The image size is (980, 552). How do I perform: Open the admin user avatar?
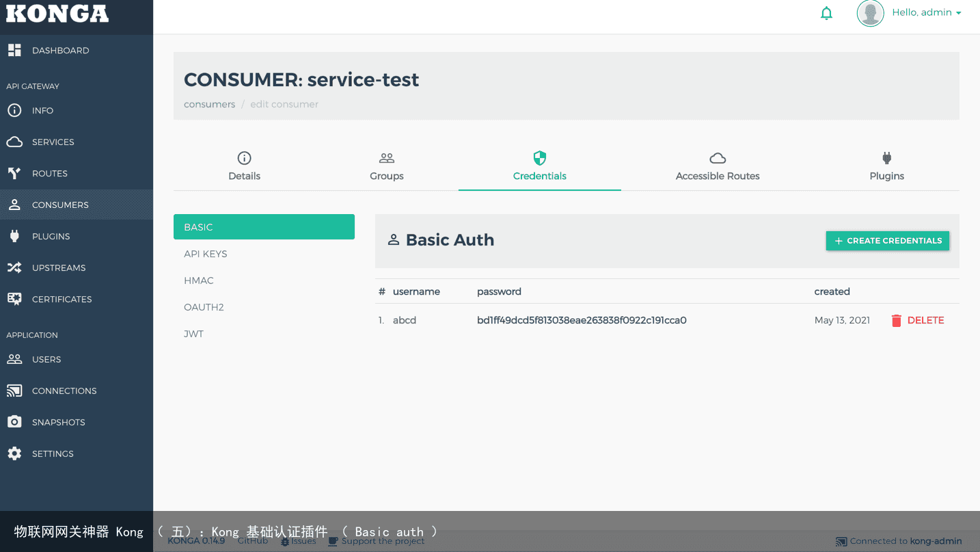pos(870,13)
